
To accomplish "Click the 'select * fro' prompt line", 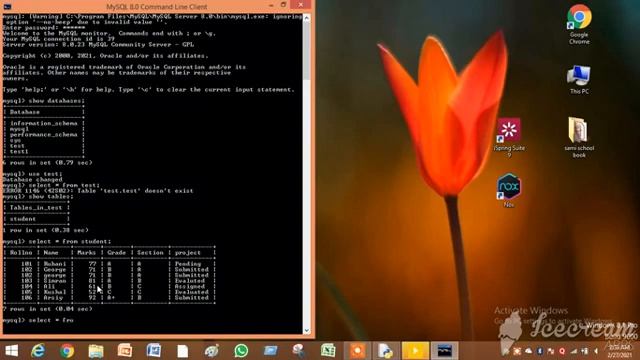I will tap(38, 320).
